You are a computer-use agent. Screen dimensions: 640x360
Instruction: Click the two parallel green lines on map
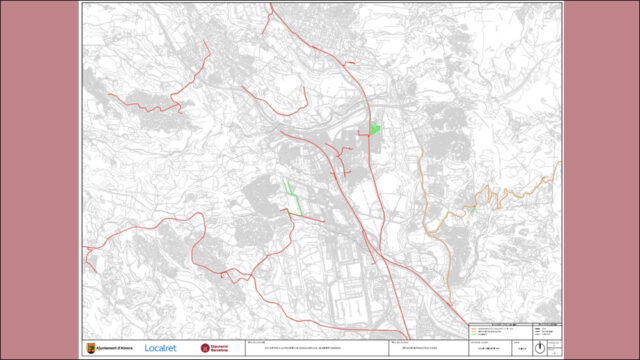(292, 198)
